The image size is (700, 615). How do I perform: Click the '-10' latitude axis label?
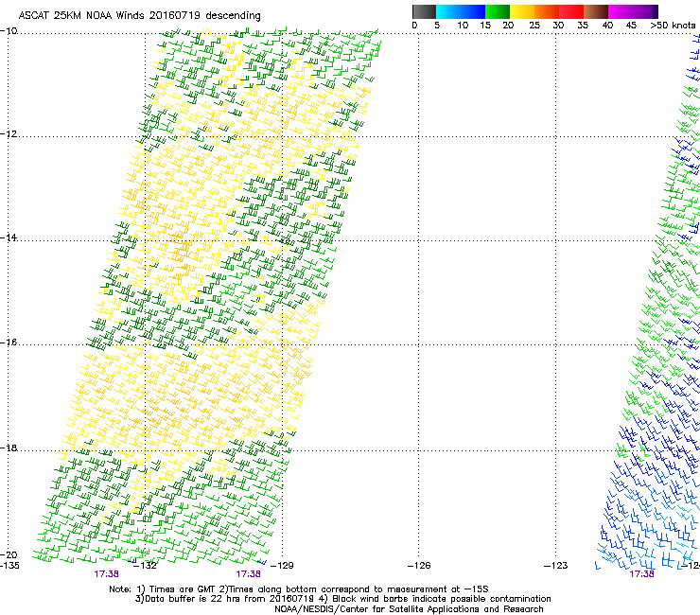[9, 31]
